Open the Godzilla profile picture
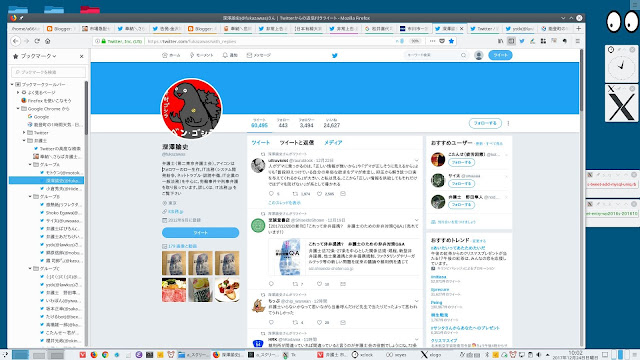Screen dimensions: 640x360 point(191,109)
